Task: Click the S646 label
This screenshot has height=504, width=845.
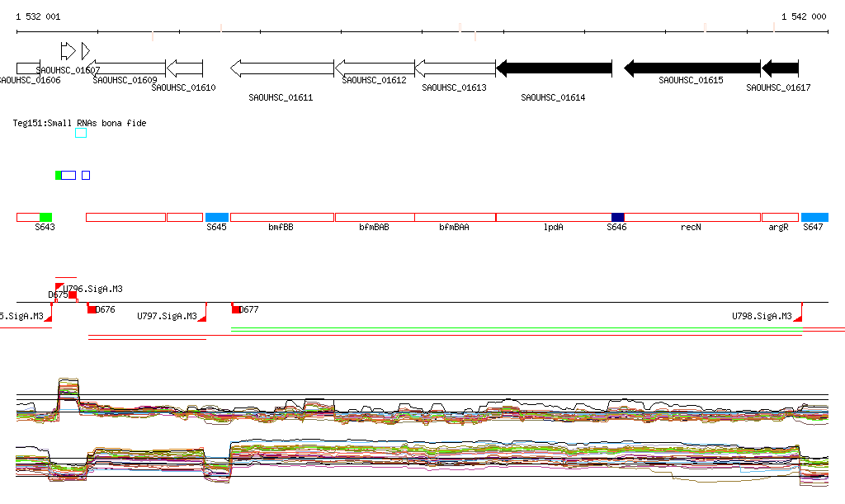Action: tap(616, 227)
